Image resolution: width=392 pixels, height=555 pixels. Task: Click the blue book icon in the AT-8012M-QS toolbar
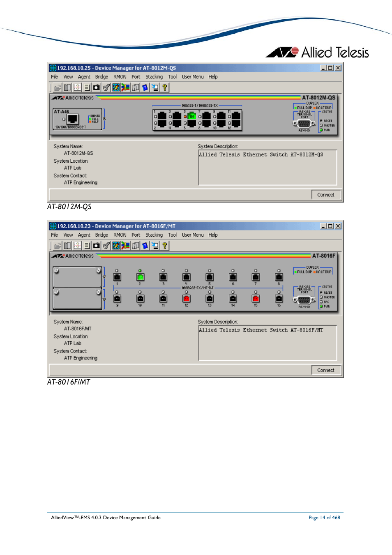(x=145, y=88)
